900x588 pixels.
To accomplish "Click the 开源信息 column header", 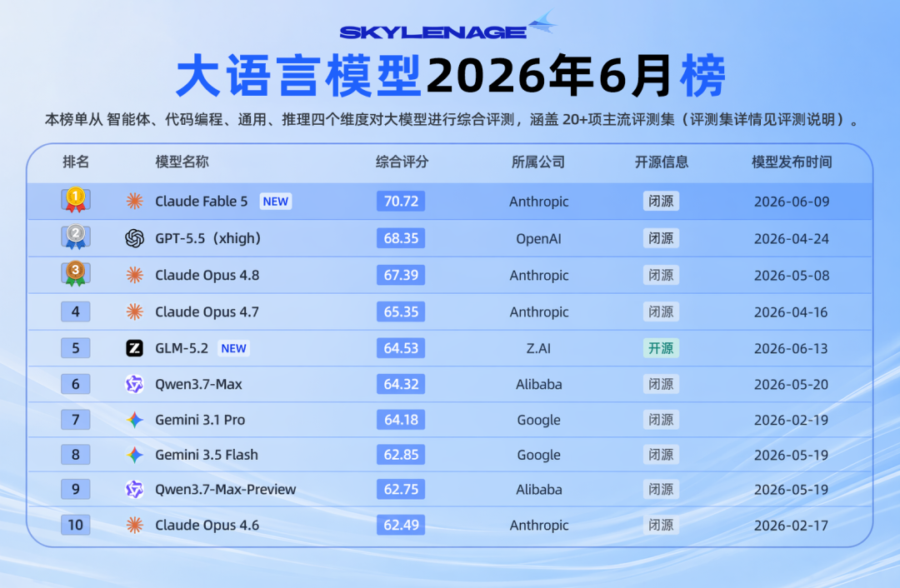I will [661, 162].
